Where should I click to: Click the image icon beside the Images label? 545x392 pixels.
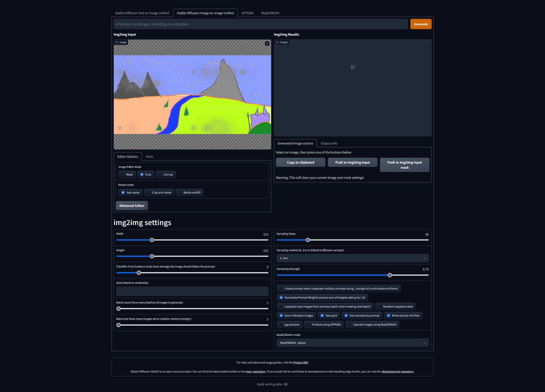277,42
